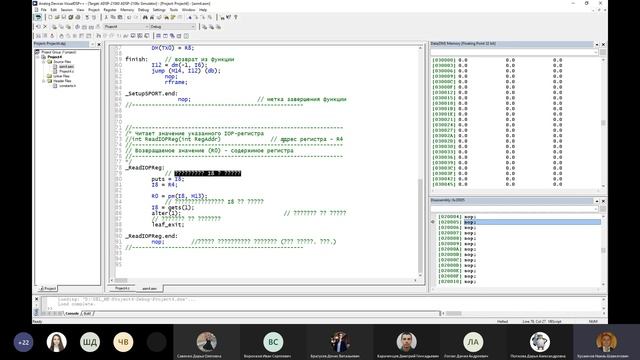Click the _ReadIOPReg: label in the code
This screenshot has height=360, width=640.
pyautogui.click(x=145, y=168)
